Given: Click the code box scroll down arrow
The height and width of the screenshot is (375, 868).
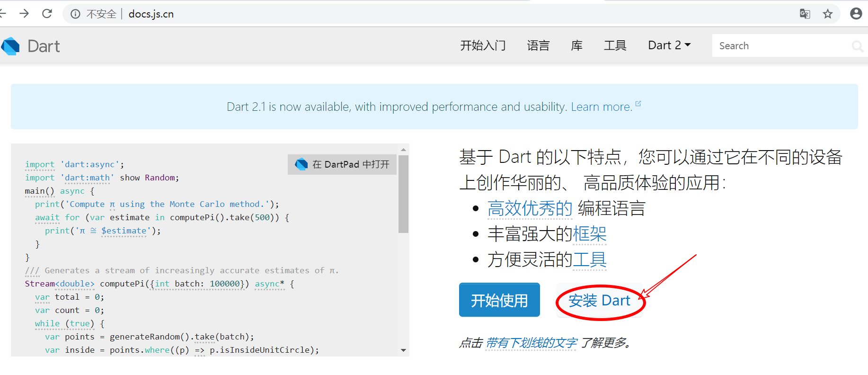Looking at the screenshot, I should [x=403, y=350].
